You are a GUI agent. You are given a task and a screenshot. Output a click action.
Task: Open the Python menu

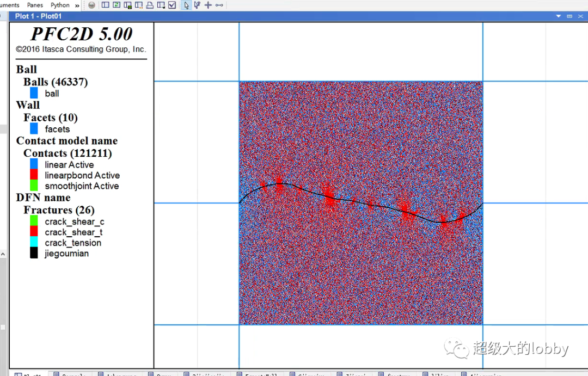click(60, 5)
